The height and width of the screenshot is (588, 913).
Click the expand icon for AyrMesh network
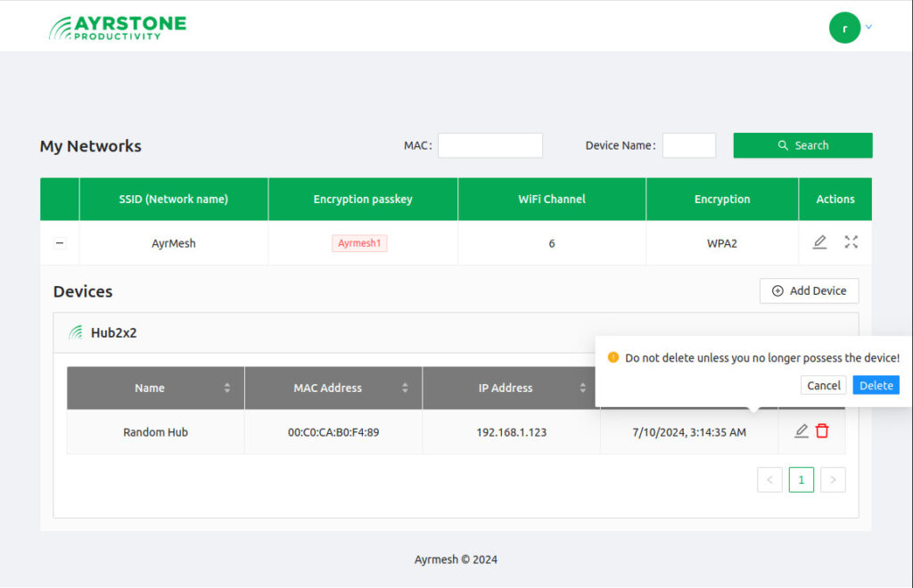[x=851, y=242]
